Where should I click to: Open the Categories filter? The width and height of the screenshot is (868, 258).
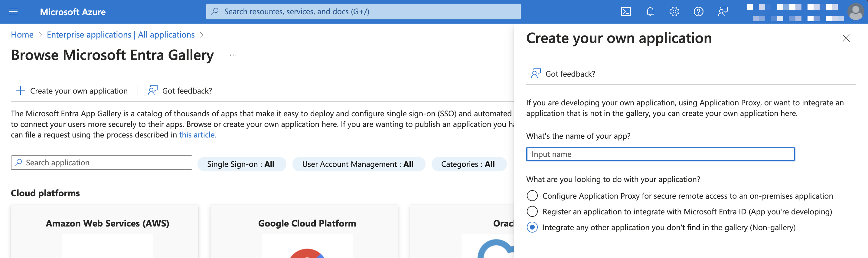click(468, 164)
